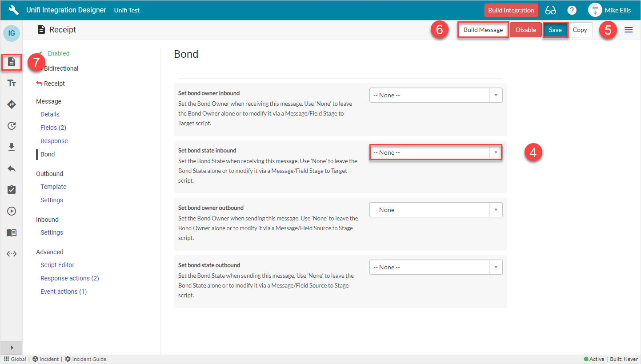The image size is (641, 364).
Task: Click the Build Integration button
Action: click(511, 10)
